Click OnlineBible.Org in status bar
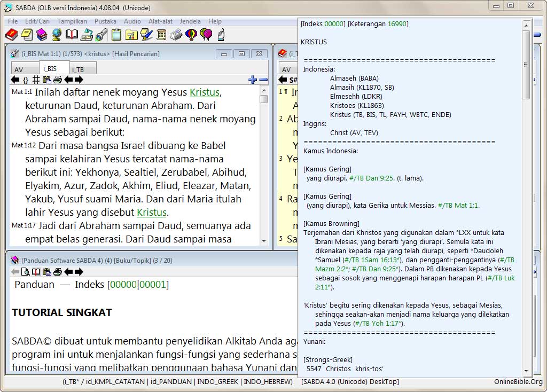 (518, 382)
